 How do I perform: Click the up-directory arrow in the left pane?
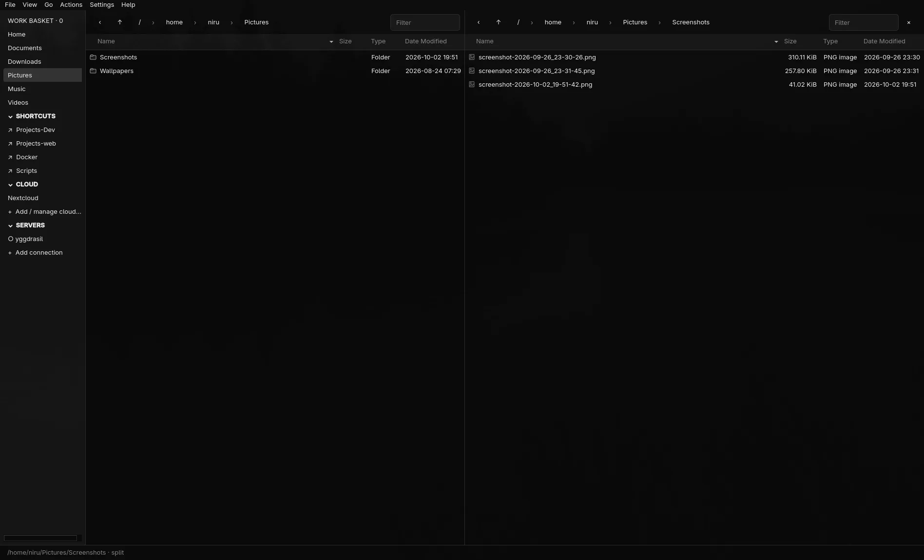point(120,22)
